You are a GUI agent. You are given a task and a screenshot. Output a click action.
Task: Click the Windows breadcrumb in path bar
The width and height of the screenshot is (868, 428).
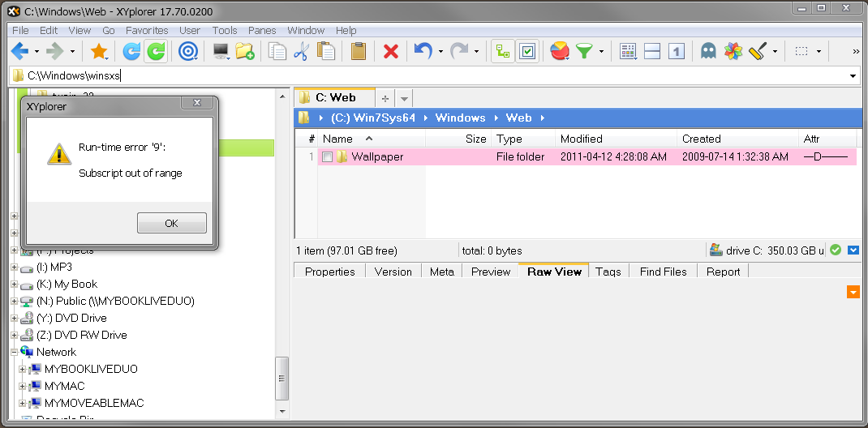pyautogui.click(x=460, y=118)
